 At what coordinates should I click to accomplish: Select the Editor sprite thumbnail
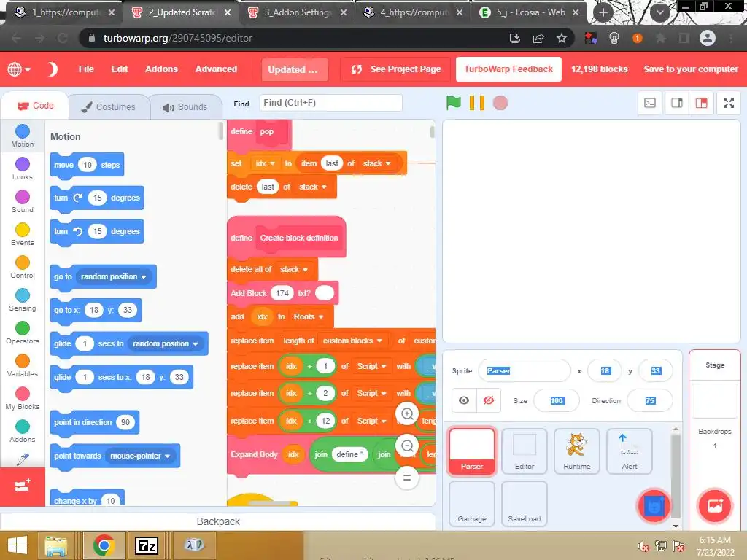click(x=524, y=451)
